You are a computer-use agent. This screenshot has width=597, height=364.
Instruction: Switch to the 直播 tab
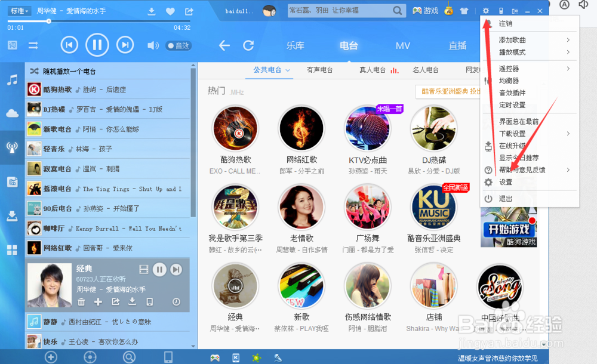tap(457, 46)
